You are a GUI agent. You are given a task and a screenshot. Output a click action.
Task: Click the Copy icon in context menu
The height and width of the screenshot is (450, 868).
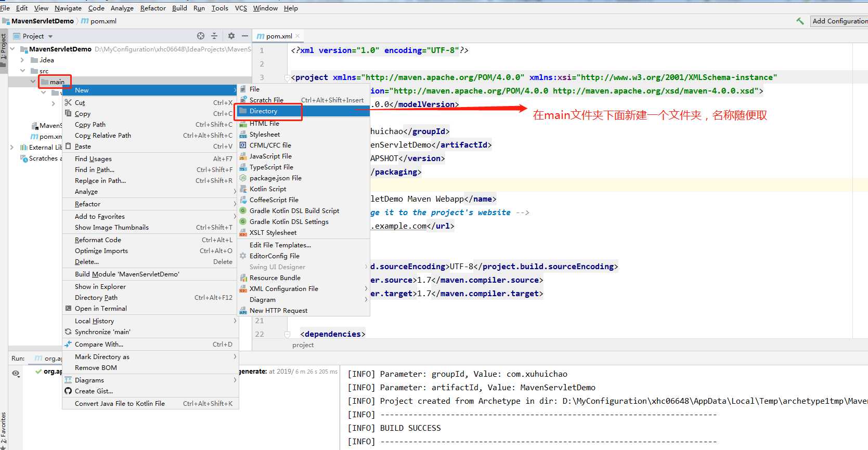tap(68, 113)
